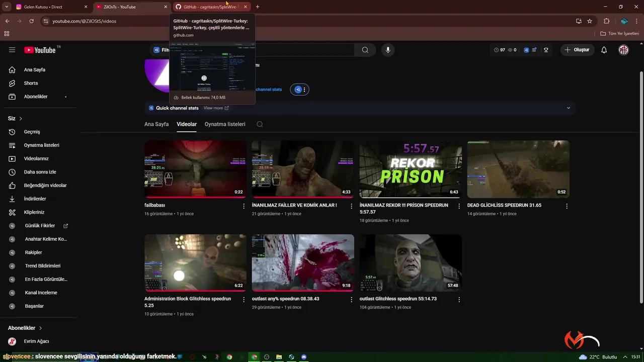Expand the Quick channel stats panel
The height and width of the screenshot is (362, 644).
click(569, 108)
